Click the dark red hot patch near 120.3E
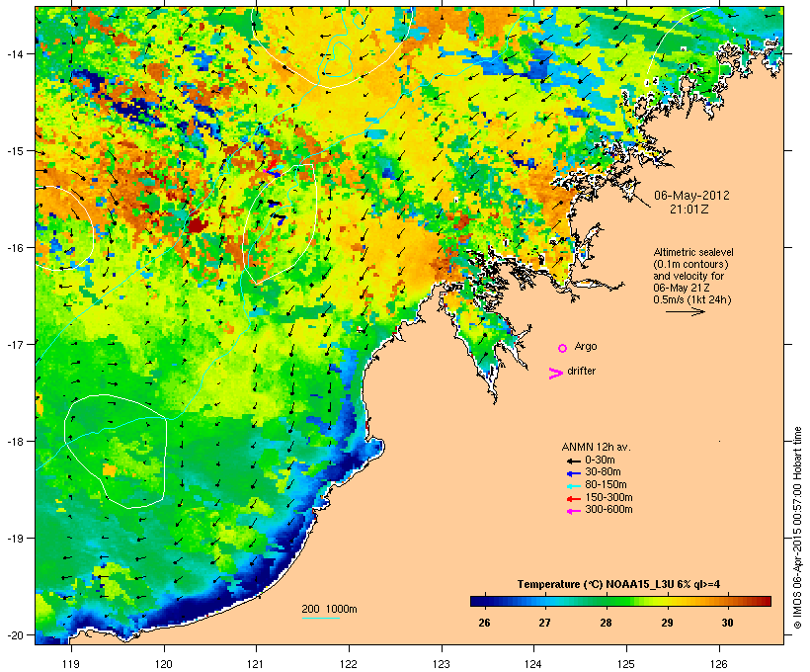 coord(198,225)
